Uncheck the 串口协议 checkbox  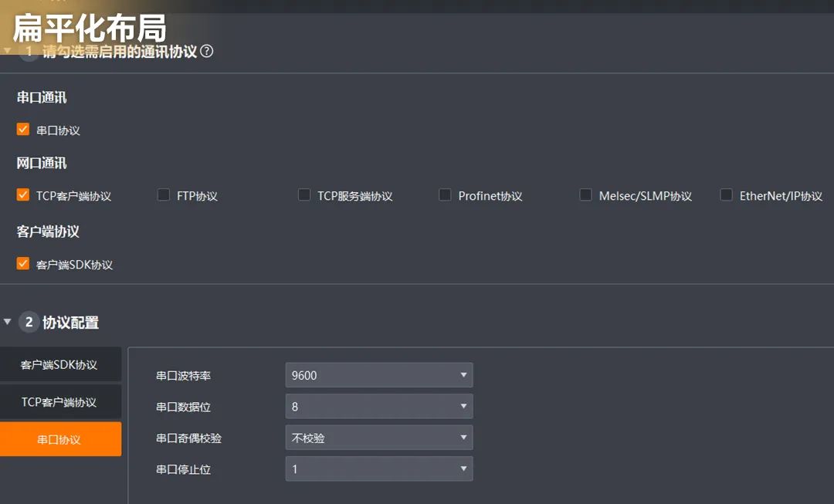tap(23, 130)
